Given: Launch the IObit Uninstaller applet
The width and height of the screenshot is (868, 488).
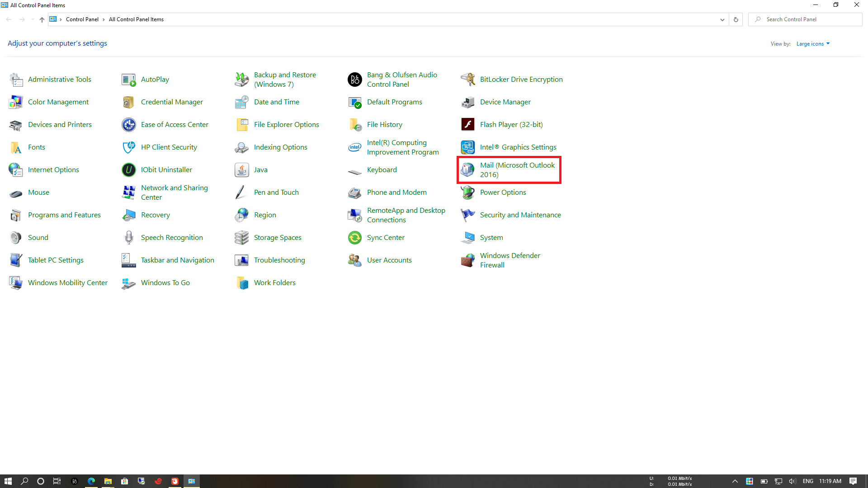Looking at the screenshot, I should click(166, 169).
